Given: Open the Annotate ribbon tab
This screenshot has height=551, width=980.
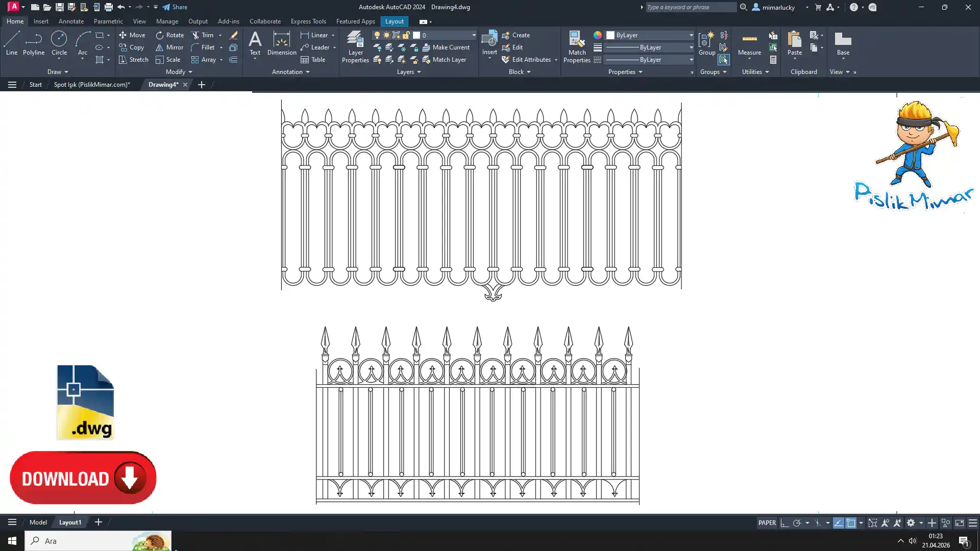Looking at the screenshot, I should tap(71, 21).
